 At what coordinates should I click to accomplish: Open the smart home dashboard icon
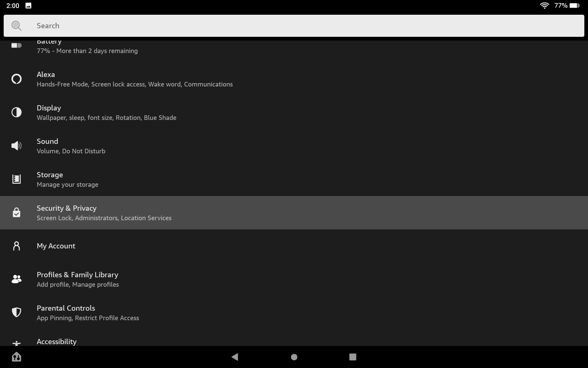tap(17, 357)
